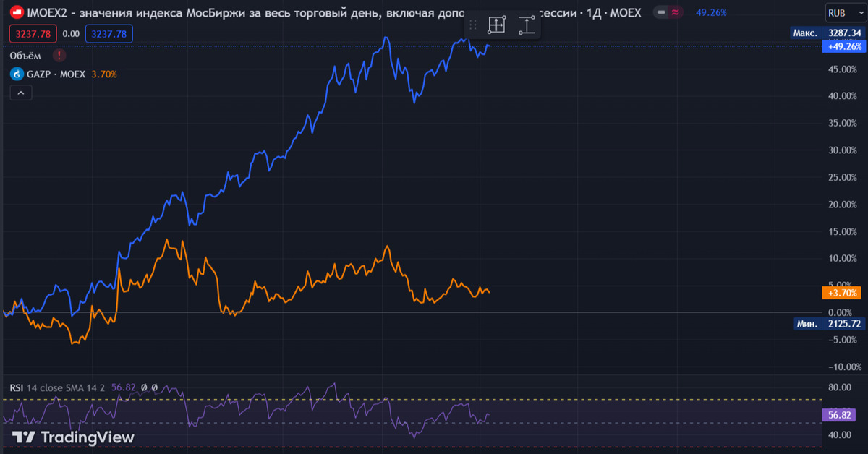The image size is (868, 454).
Task: Open the RUB currency dropdown
Action: (845, 12)
